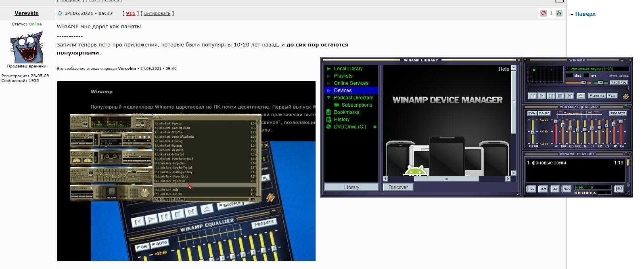Click the Subscriptions folder icon

click(x=337, y=105)
